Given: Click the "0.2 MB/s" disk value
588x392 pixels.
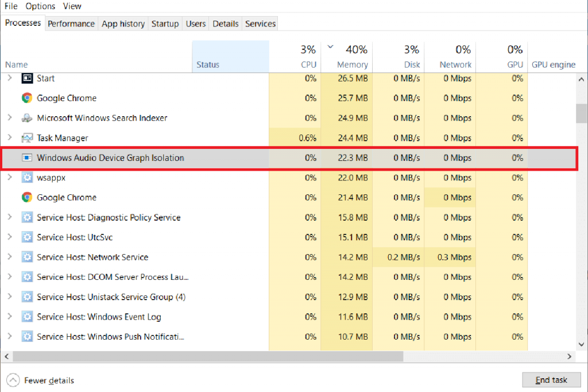Looking at the screenshot, I should [404, 257].
